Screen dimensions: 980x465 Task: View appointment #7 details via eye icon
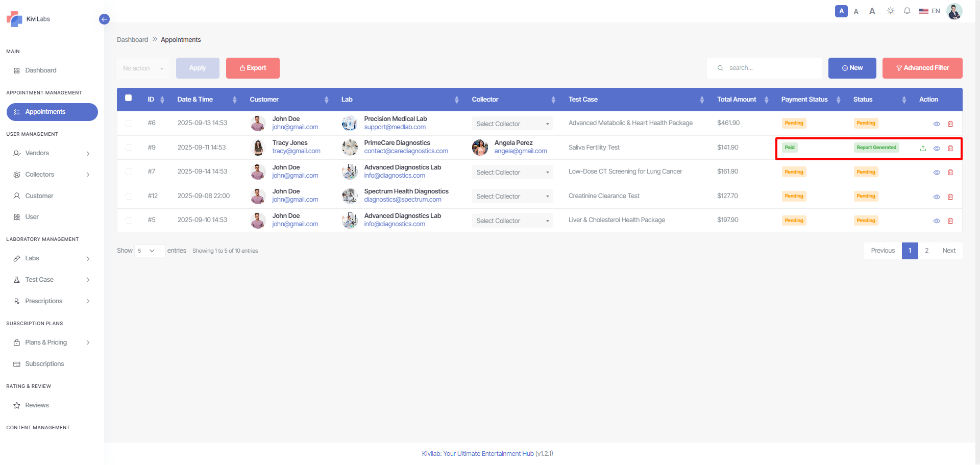coord(937,173)
